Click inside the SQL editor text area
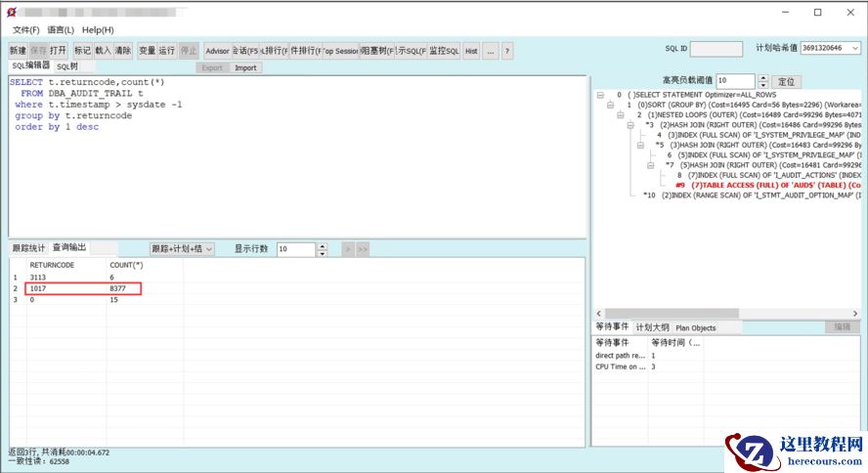The width and height of the screenshot is (868, 473). (x=297, y=157)
